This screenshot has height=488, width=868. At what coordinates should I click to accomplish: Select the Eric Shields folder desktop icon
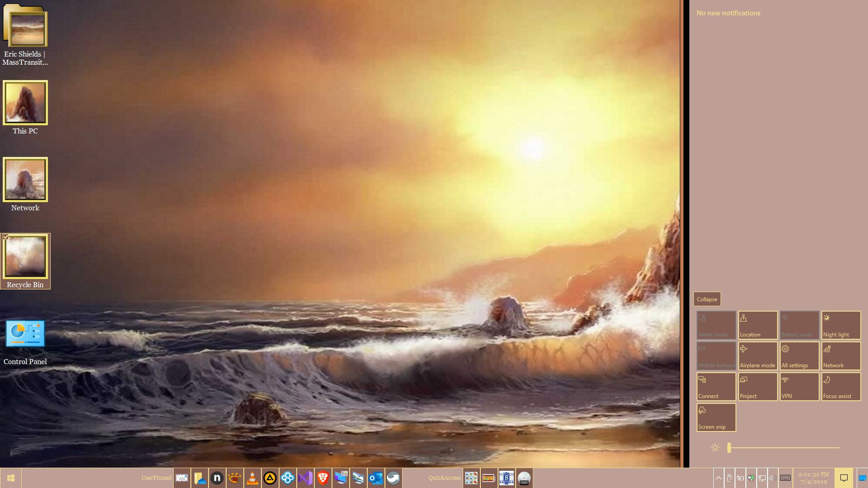pyautogui.click(x=25, y=35)
